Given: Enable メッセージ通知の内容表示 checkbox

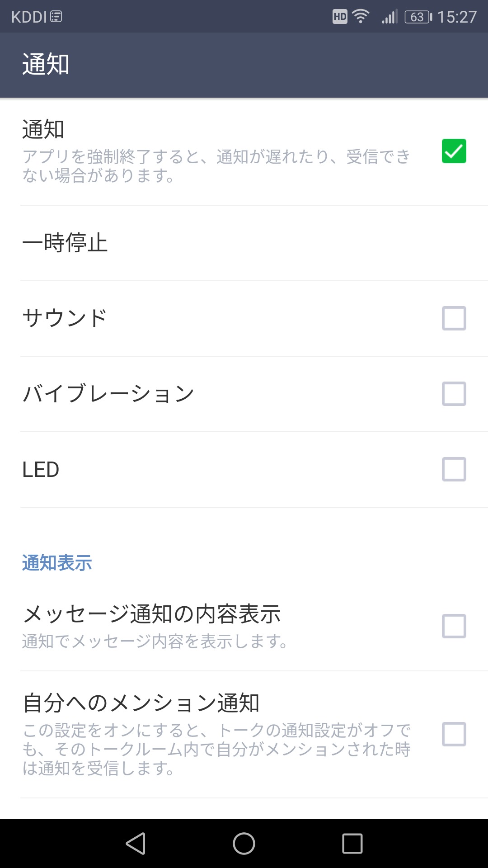Looking at the screenshot, I should point(454,626).
